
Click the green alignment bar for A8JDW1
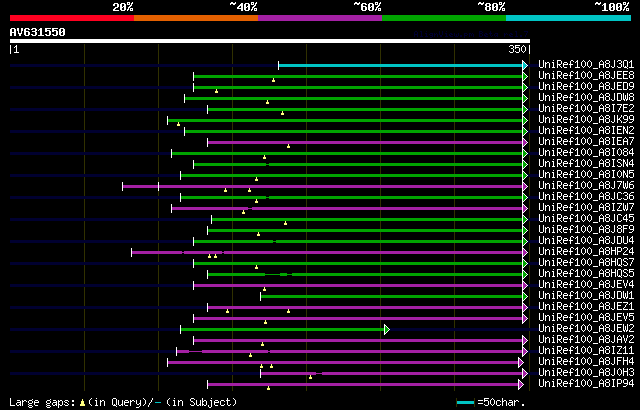tap(392, 297)
